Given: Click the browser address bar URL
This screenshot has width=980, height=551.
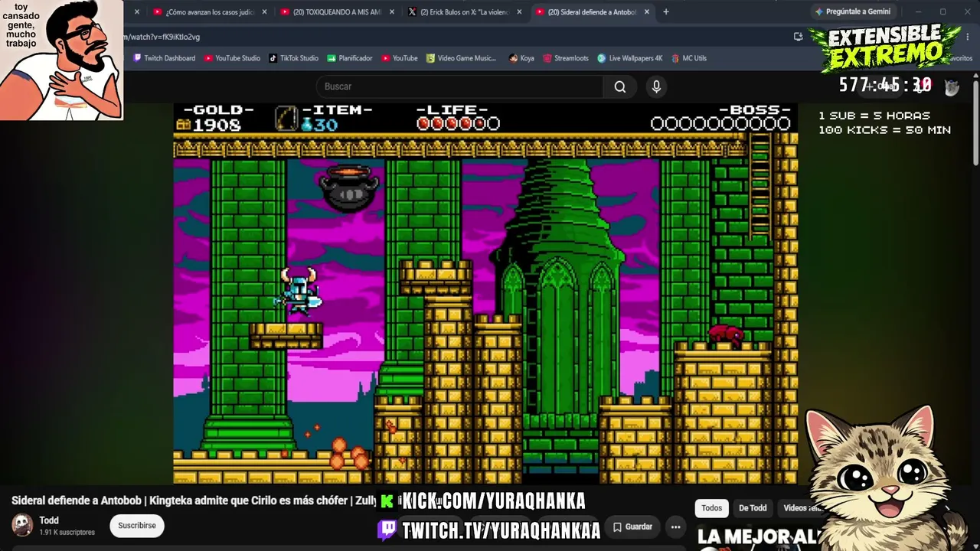Looking at the screenshot, I should point(162,37).
